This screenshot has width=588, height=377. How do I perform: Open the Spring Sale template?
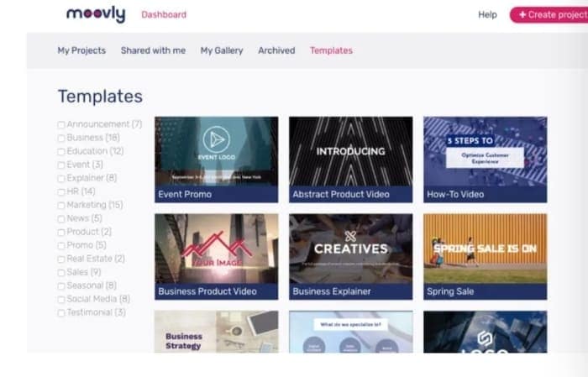click(x=486, y=257)
